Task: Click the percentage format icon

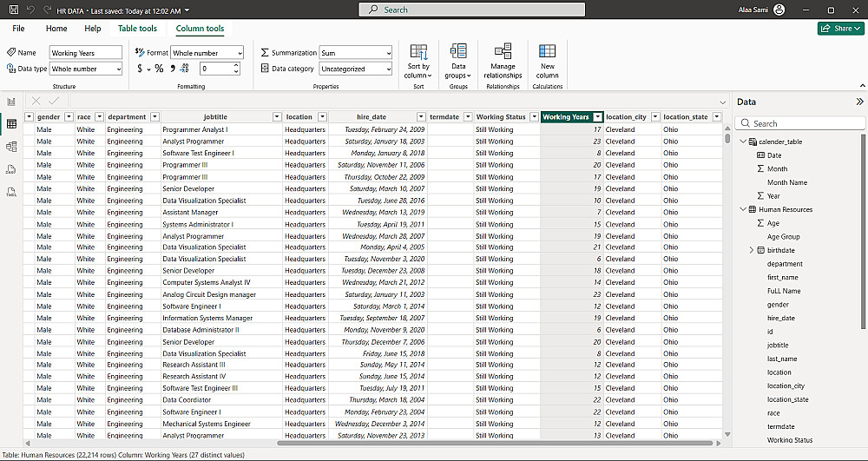Action: click(159, 69)
